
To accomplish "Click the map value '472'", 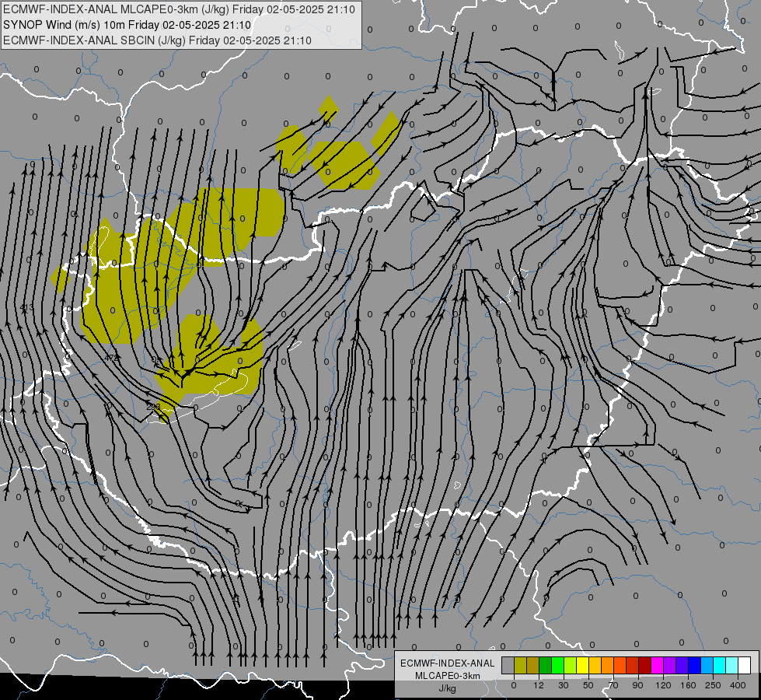I will (x=112, y=358).
